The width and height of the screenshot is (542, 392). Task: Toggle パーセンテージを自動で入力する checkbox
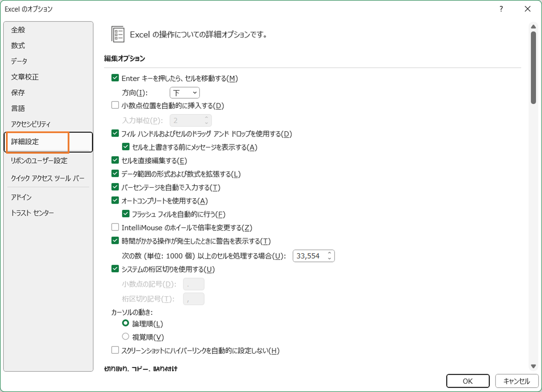click(x=115, y=187)
